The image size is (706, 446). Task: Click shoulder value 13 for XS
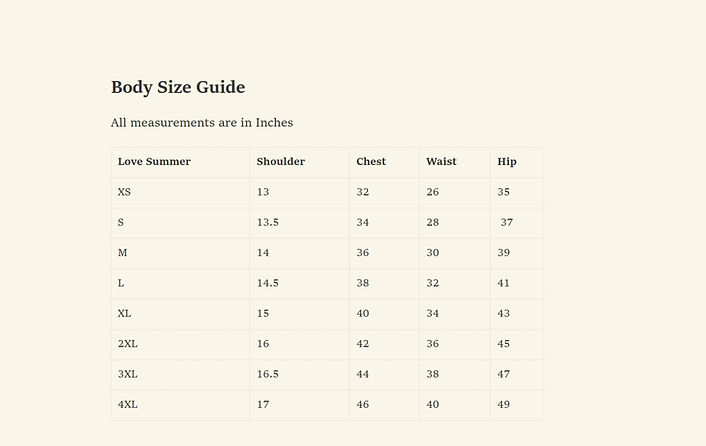pos(263,192)
